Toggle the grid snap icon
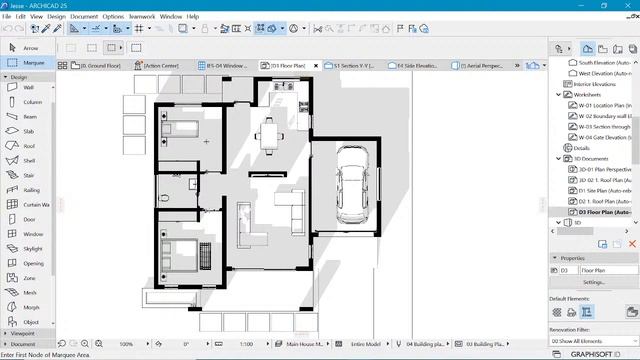This screenshot has height=360, width=640. click(x=139, y=29)
